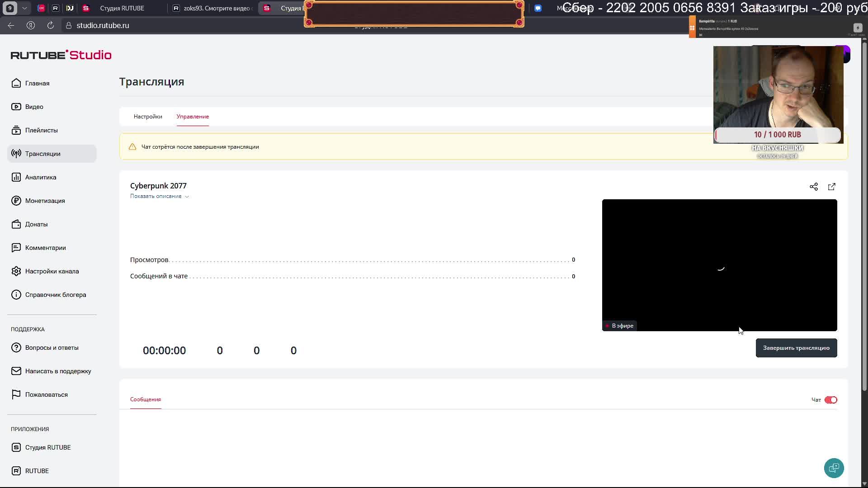This screenshot has height=488, width=868.
Task: Select the Сообщения tab
Action: [x=146, y=399]
